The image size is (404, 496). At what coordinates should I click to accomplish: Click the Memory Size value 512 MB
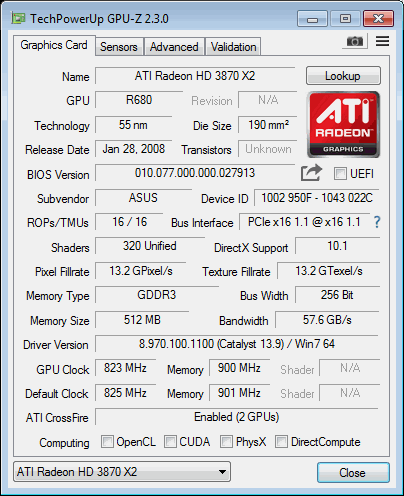(x=142, y=320)
